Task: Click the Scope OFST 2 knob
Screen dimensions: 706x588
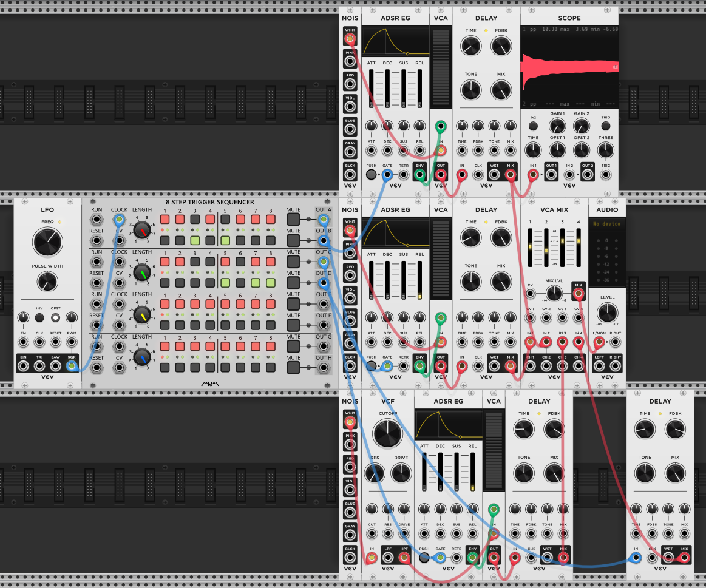Action: [x=582, y=150]
